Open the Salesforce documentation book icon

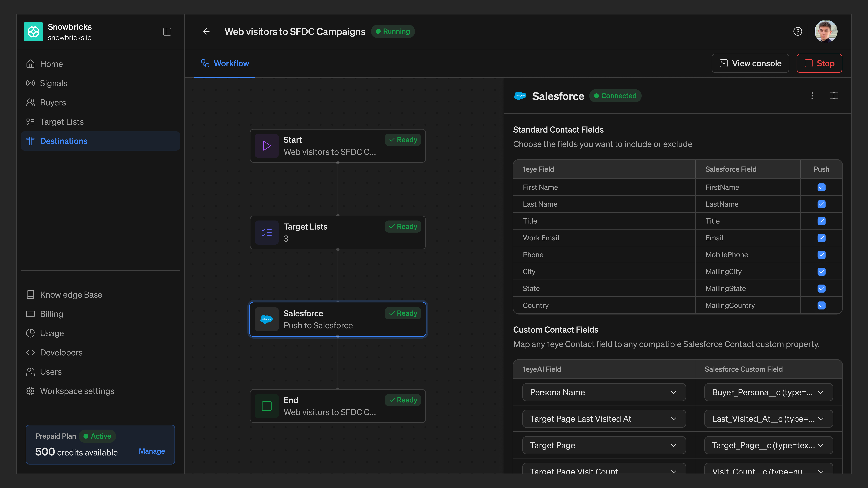pyautogui.click(x=834, y=96)
